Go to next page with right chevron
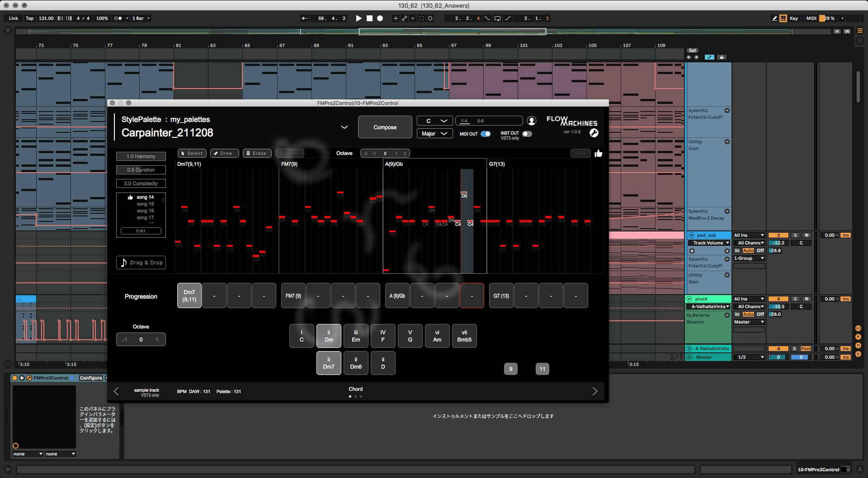 click(x=594, y=391)
